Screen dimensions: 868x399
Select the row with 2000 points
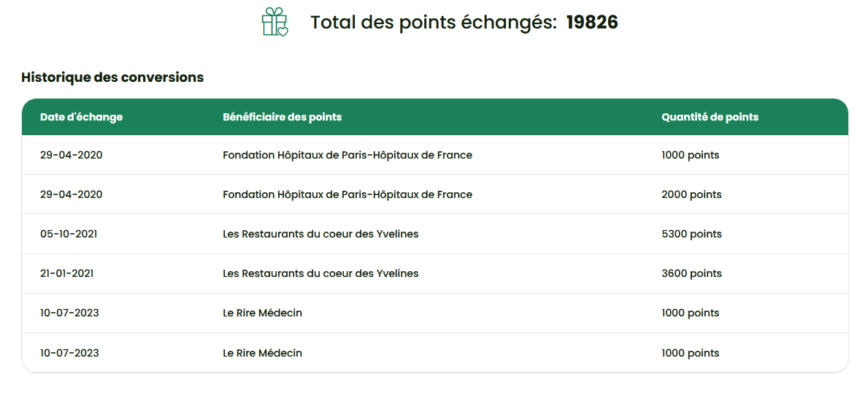click(x=435, y=194)
